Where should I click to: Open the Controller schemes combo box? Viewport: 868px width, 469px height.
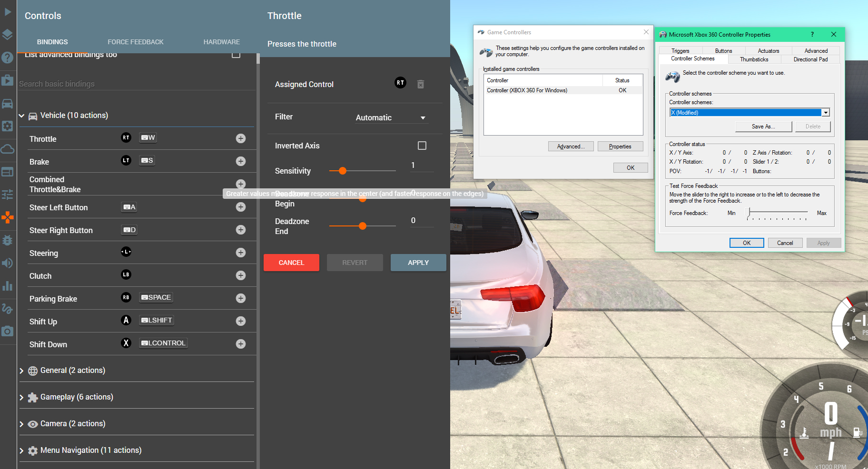(750, 113)
